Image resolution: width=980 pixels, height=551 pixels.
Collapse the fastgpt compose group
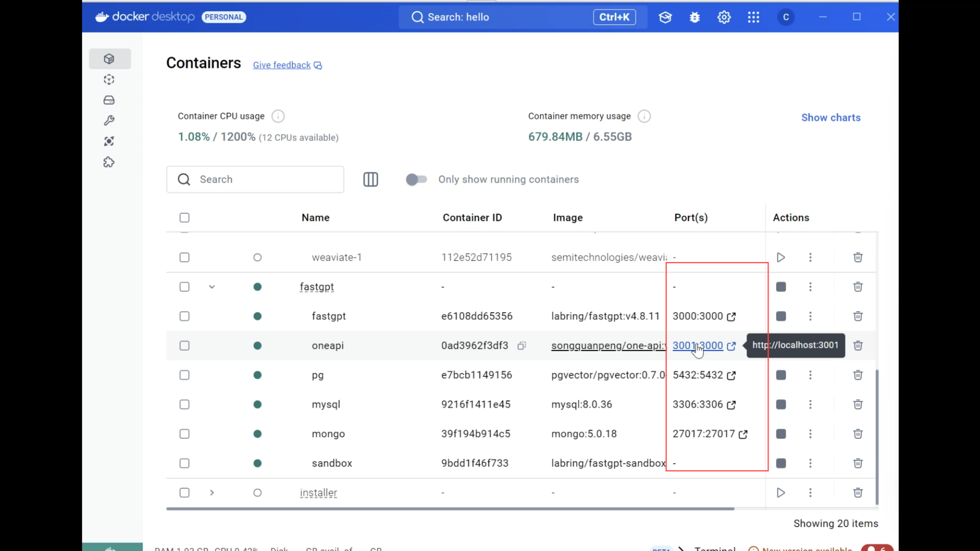click(212, 287)
